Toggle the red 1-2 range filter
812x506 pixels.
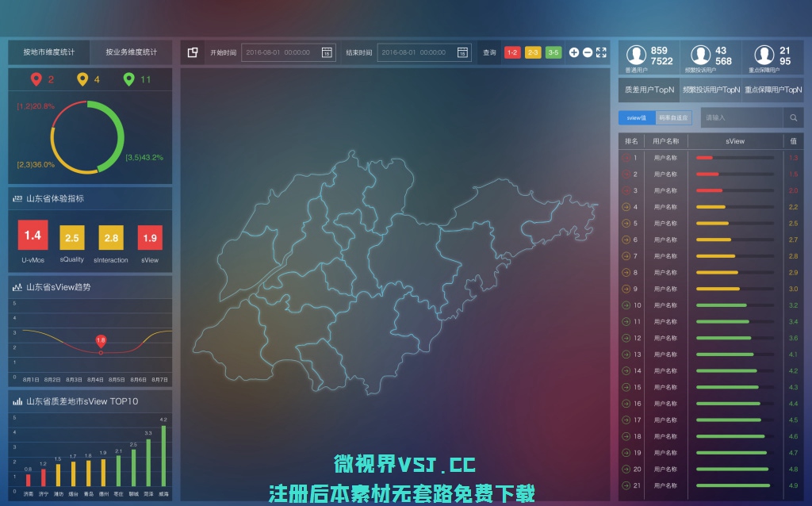[512, 52]
